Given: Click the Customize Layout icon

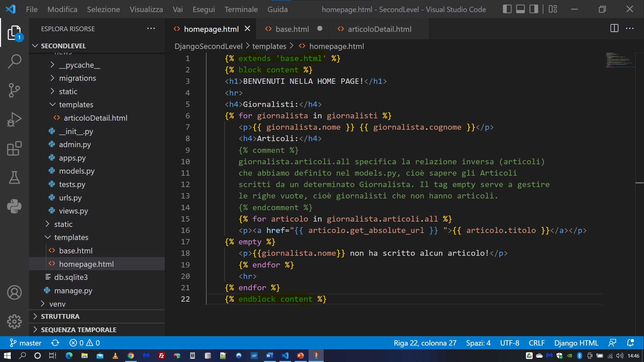Looking at the screenshot, I should [x=553, y=9].
